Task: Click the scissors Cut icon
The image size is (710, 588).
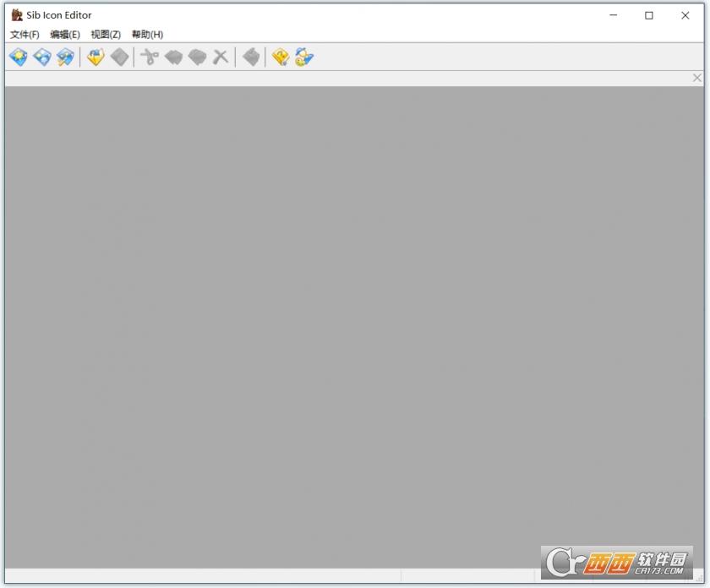Action: [150, 57]
